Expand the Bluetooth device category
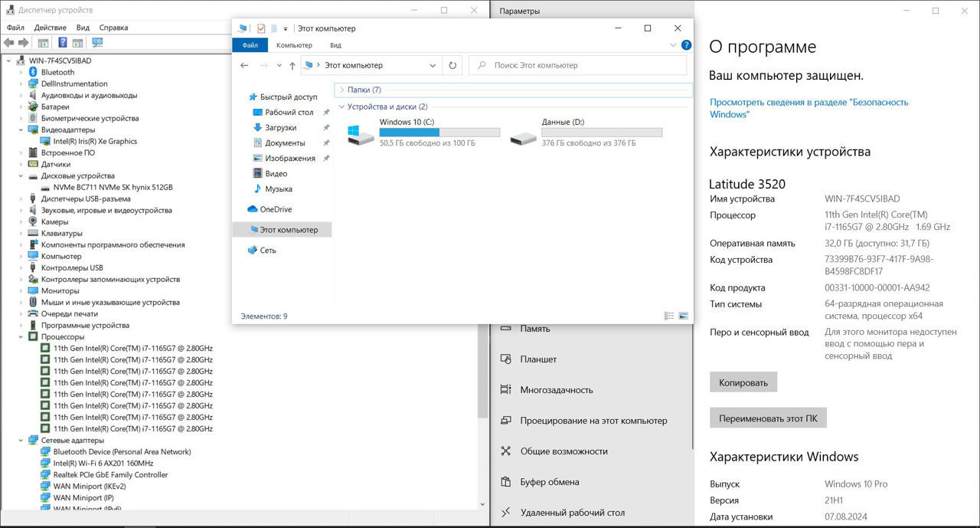The width and height of the screenshot is (980, 528). [21, 73]
